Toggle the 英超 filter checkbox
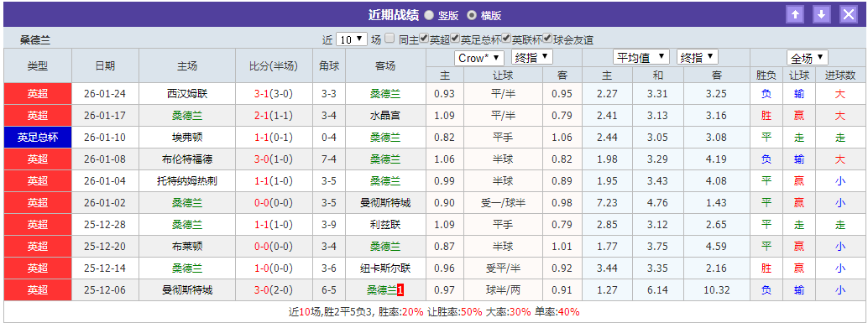This screenshot has width=868, height=323. click(x=423, y=39)
